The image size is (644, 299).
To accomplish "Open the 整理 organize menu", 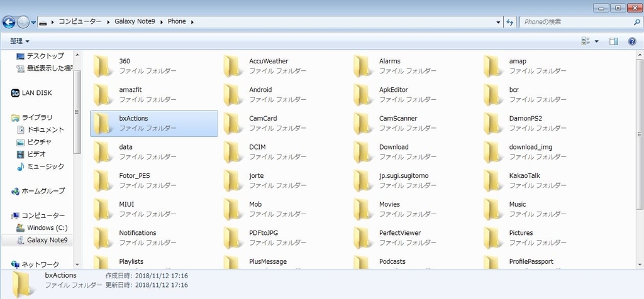I will [19, 41].
